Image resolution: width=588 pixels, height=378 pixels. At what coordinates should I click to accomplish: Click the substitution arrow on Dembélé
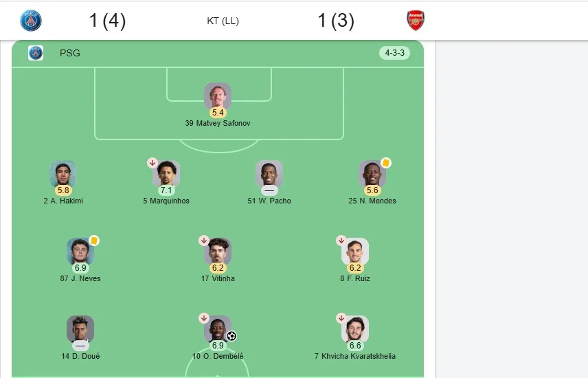(x=203, y=318)
